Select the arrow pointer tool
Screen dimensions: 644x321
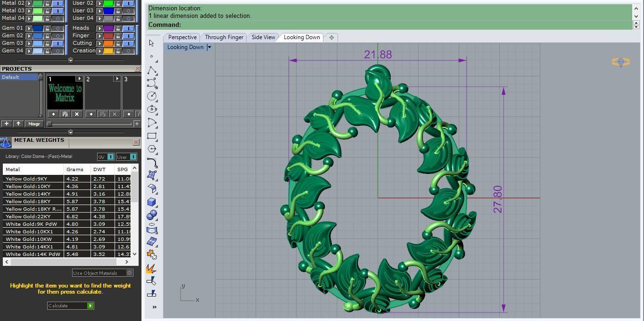pos(151,43)
